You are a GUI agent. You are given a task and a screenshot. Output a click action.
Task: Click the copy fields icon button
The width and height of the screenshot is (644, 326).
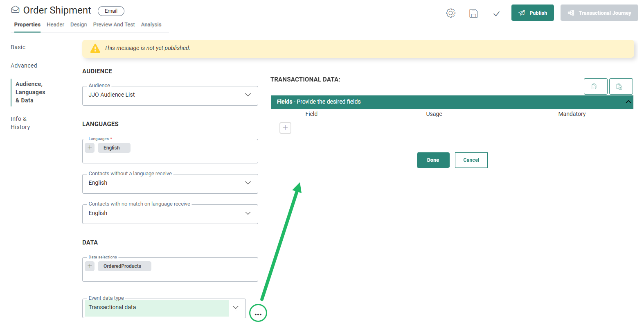pyautogui.click(x=595, y=86)
